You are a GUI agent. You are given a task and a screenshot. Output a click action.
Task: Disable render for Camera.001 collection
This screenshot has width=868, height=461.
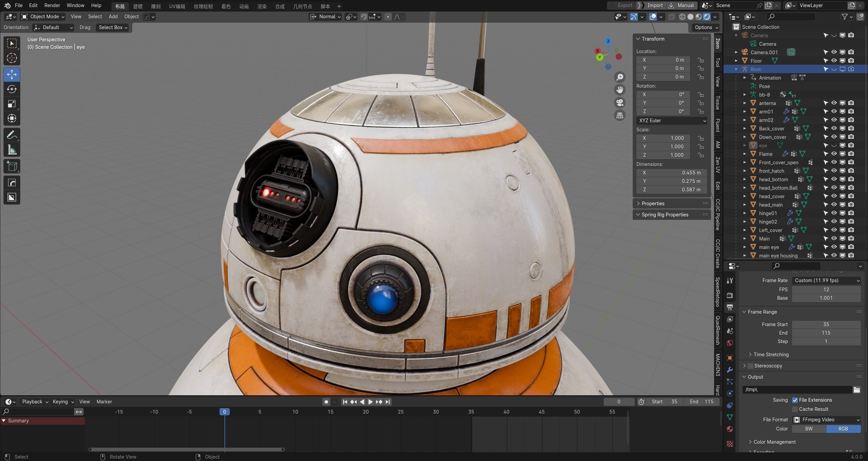[x=851, y=52]
